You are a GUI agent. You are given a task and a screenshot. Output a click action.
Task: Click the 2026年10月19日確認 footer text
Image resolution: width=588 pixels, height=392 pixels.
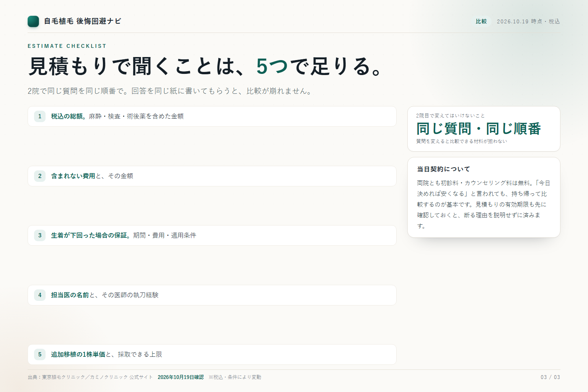[x=181, y=377]
